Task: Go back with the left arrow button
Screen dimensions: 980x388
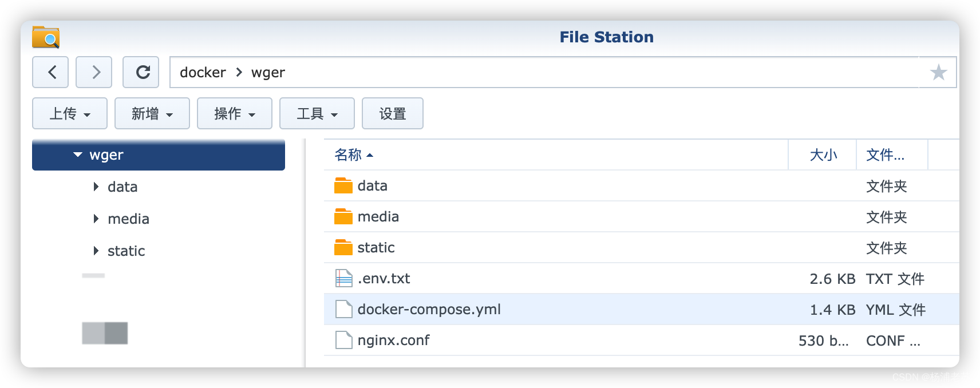Action: 50,72
